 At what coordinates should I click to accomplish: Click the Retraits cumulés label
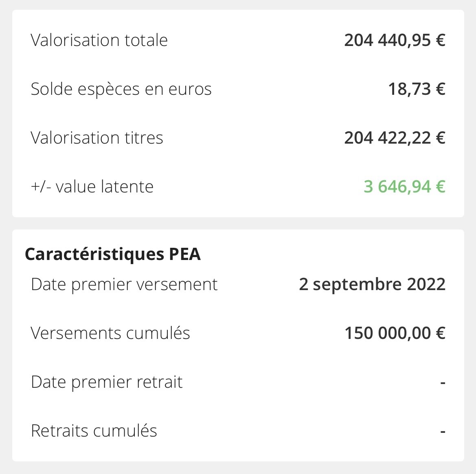point(94,431)
